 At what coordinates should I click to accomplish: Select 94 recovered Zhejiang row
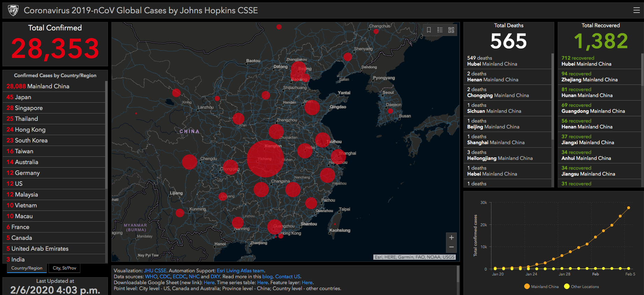[599, 77]
